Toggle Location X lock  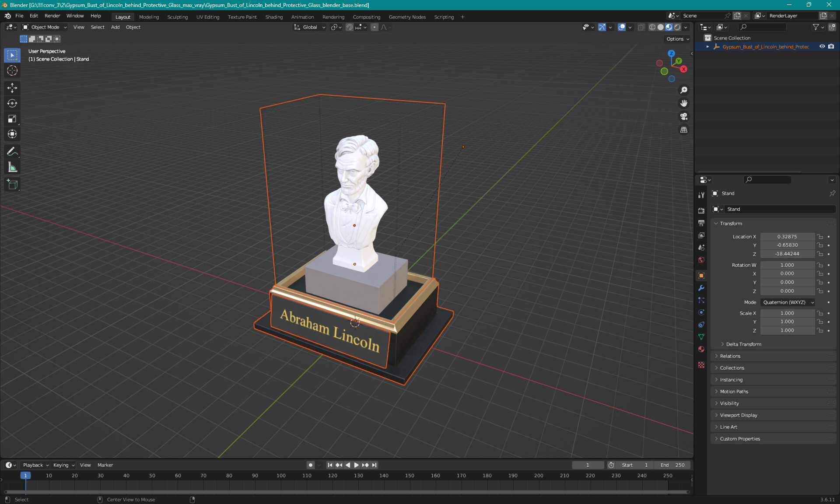[x=820, y=237]
